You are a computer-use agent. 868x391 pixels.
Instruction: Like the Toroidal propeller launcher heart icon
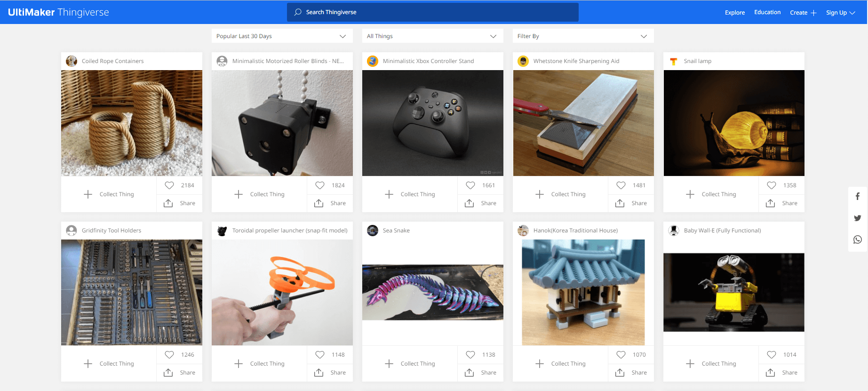coord(320,355)
